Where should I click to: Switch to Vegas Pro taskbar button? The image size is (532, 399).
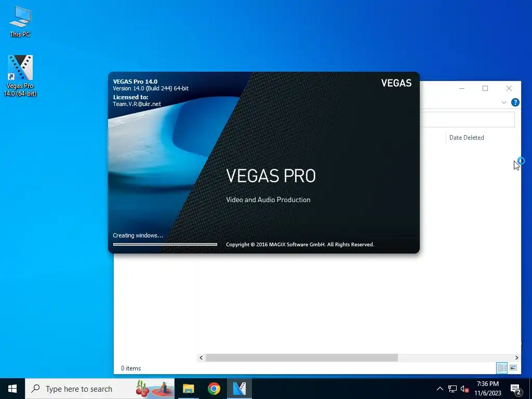pyautogui.click(x=240, y=389)
